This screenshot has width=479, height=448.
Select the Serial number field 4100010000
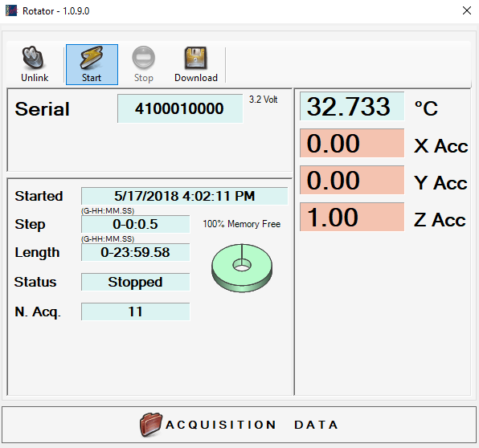tap(180, 108)
